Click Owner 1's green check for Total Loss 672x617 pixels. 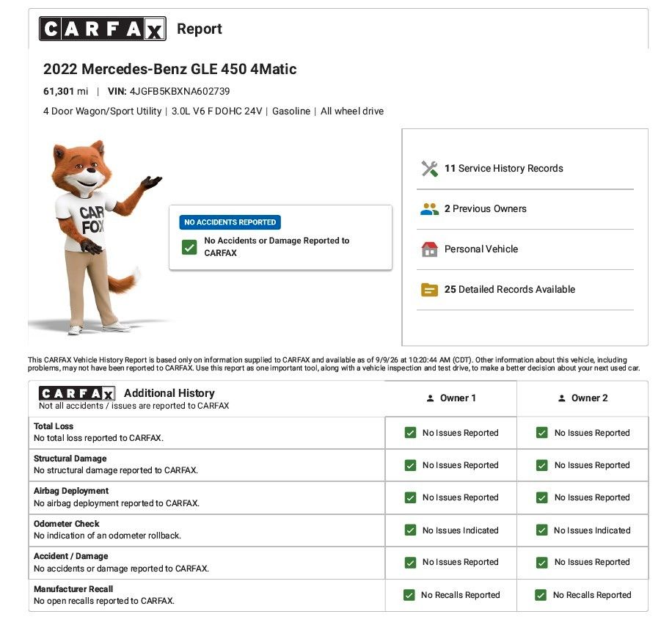tap(410, 432)
